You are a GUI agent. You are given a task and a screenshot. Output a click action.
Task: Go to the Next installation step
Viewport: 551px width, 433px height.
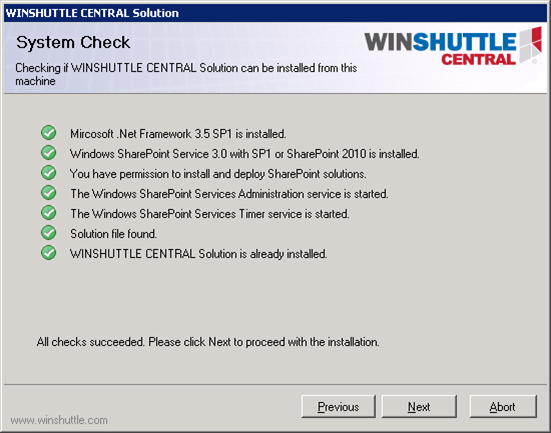click(x=419, y=407)
